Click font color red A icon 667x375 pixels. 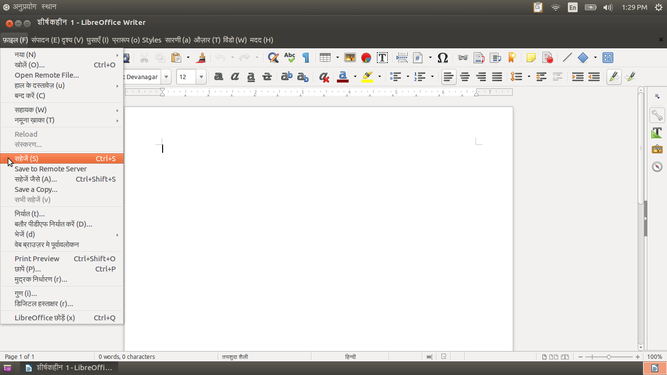342,77
